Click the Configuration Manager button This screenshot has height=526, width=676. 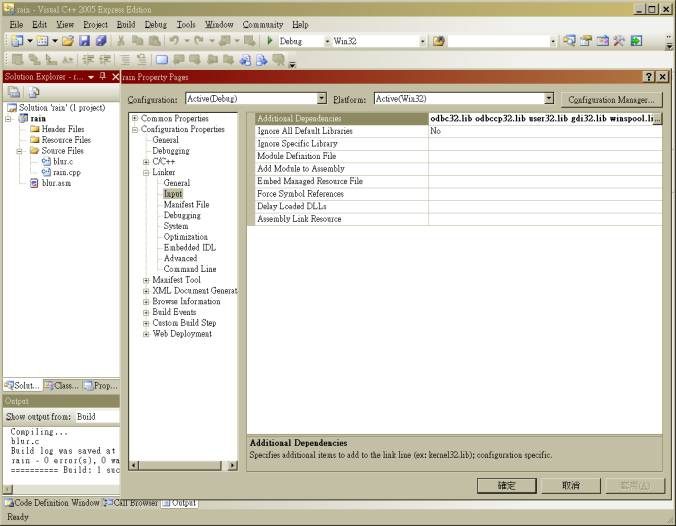point(610,100)
